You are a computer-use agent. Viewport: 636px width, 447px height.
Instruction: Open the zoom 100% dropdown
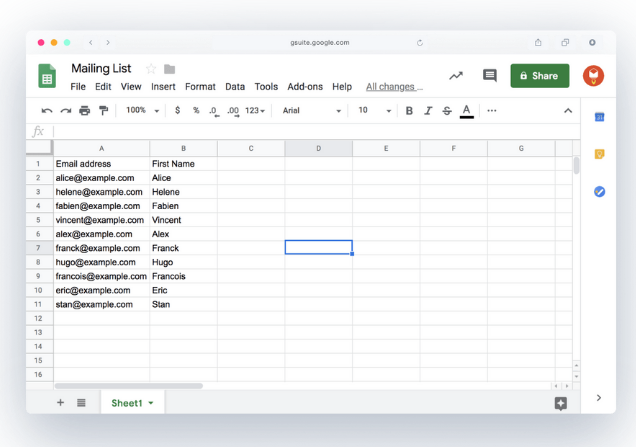(x=141, y=111)
